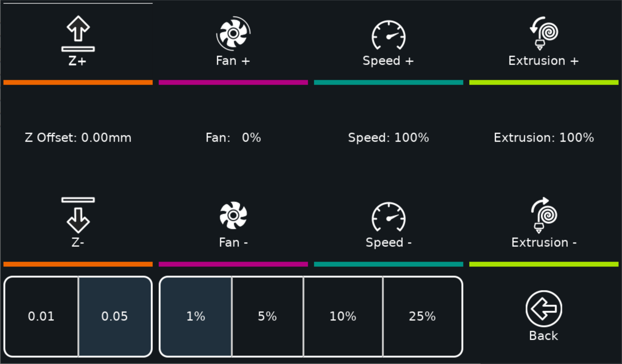This screenshot has width=622, height=364.
Task: Choose the 5% adjustment step
Action: click(x=267, y=316)
